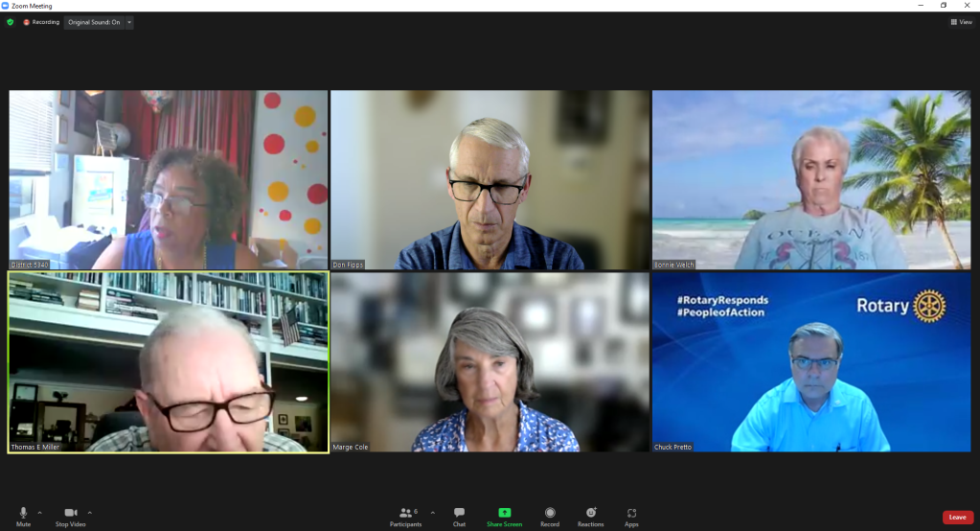Viewport: 980px width, 531px height.
Task: Click the Record icon
Action: point(550,515)
